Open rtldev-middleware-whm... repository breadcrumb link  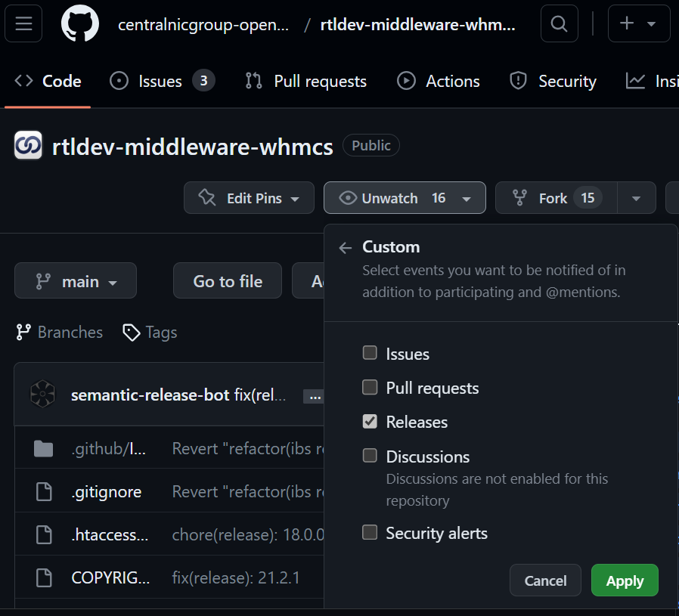click(x=418, y=25)
